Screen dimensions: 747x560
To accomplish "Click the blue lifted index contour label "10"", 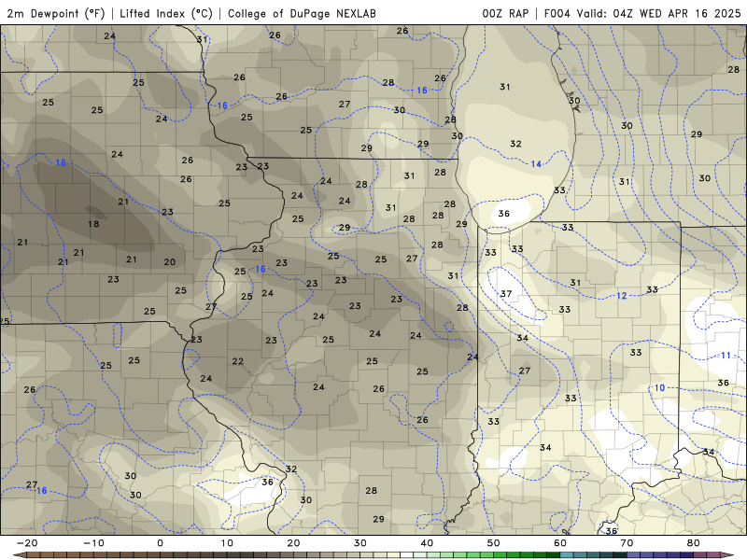I will pyautogui.click(x=659, y=388).
